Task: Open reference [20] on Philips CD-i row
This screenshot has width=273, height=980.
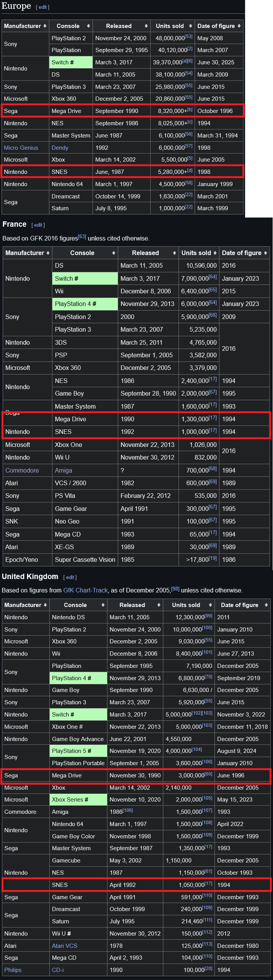Action: [x=208, y=969]
